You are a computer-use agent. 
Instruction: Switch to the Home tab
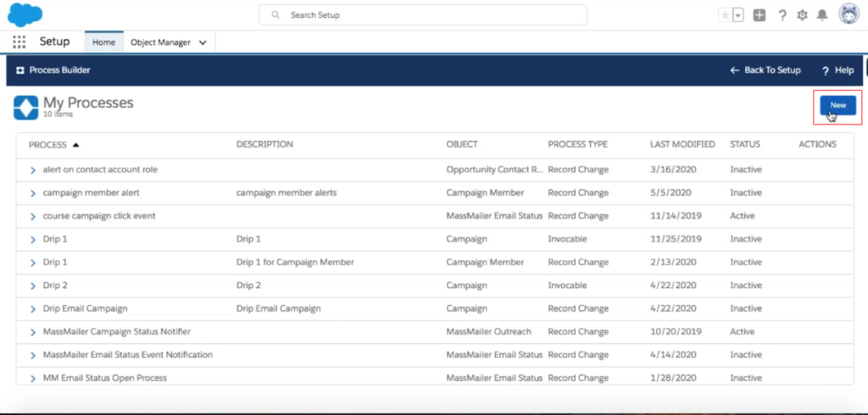(x=103, y=42)
